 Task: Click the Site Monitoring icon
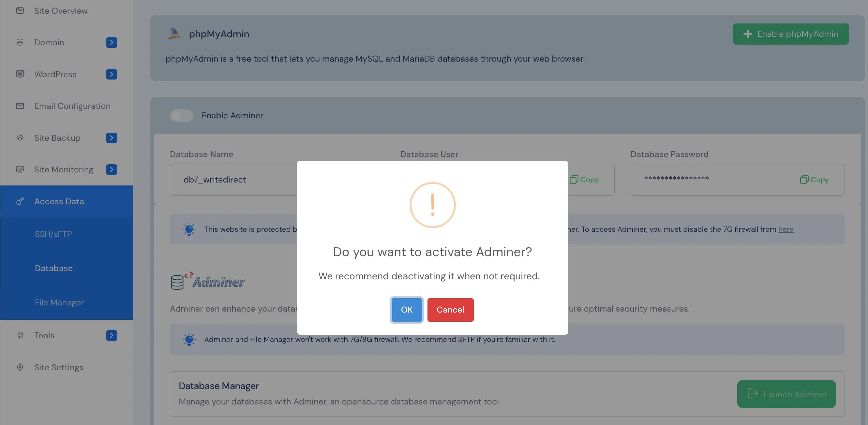coord(20,169)
